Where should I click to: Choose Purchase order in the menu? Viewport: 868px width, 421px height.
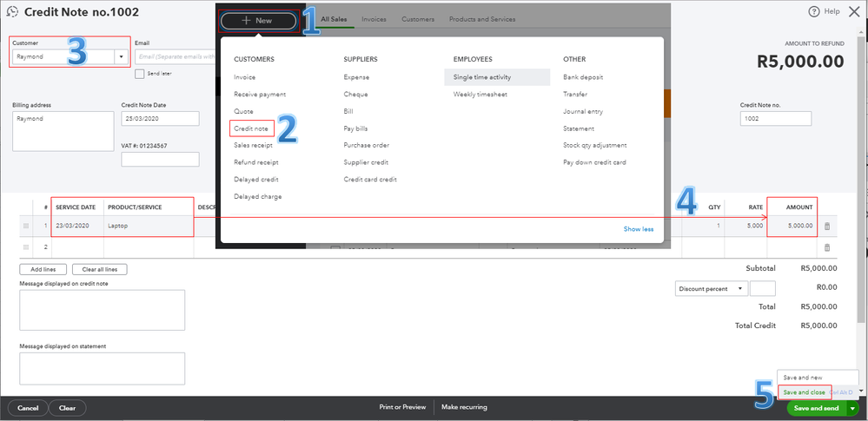pyautogui.click(x=367, y=146)
